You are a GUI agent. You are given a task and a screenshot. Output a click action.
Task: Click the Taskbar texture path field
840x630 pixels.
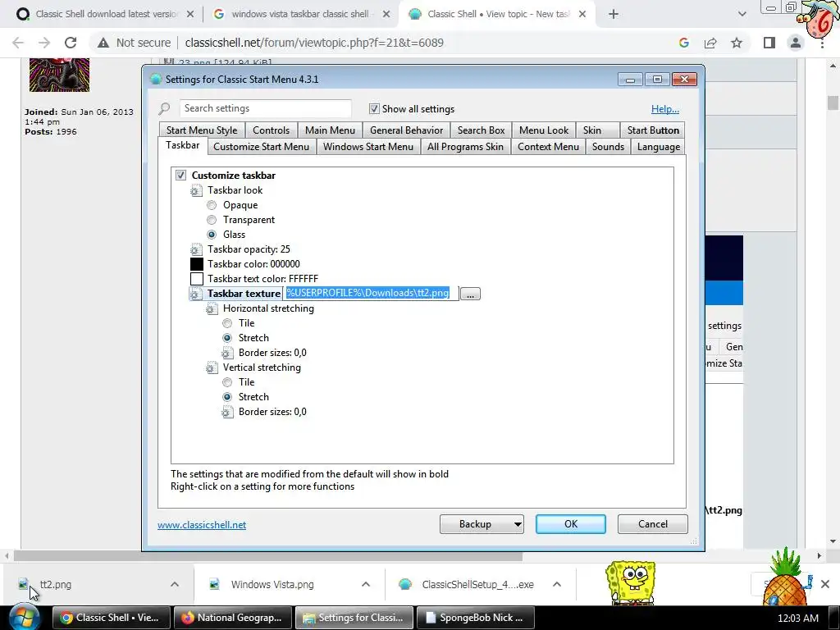[371, 294]
